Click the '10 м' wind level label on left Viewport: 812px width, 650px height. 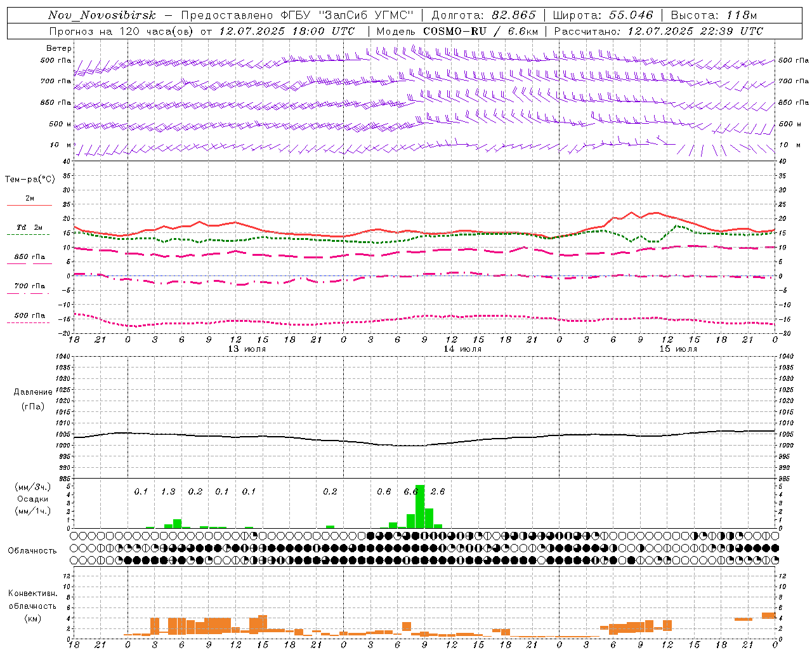click(61, 145)
